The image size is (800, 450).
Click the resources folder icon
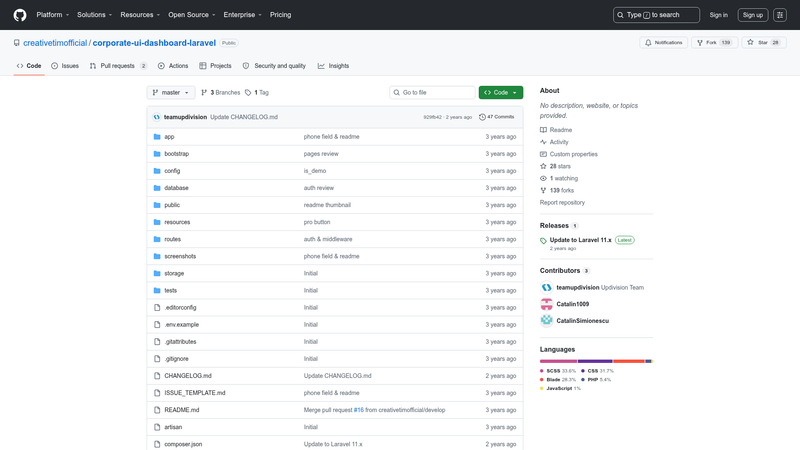point(157,222)
